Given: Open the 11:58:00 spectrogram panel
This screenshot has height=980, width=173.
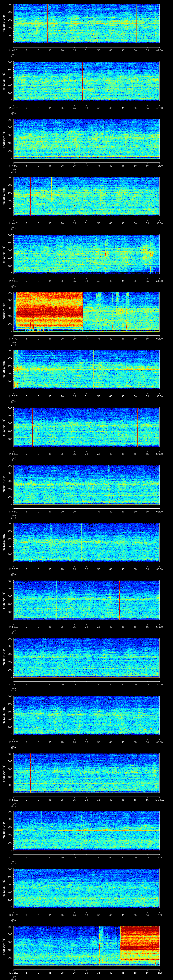Looking at the screenshot, I should pyautogui.click(x=86, y=715).
